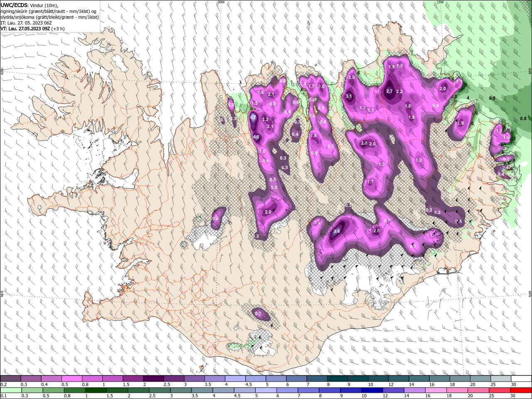Select the dark teal snow swatch between 8 and 9
532x399 pixels.
[x=337, y=379]
